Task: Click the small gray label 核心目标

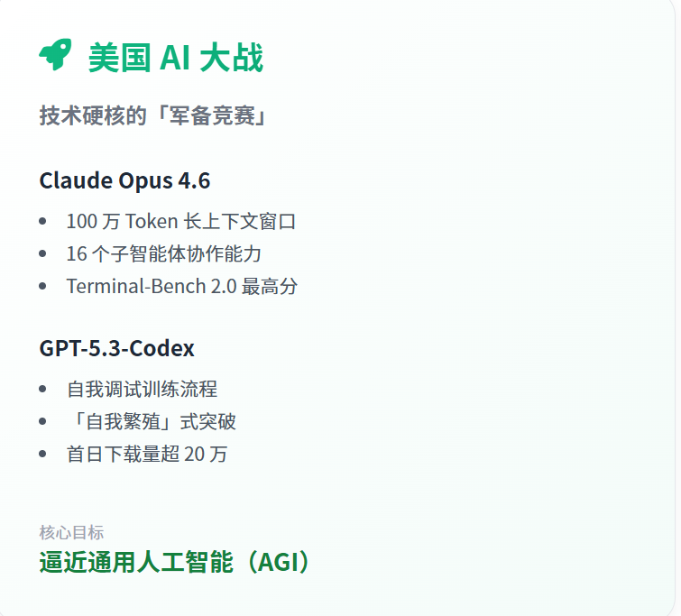Action: click(71, 532)
